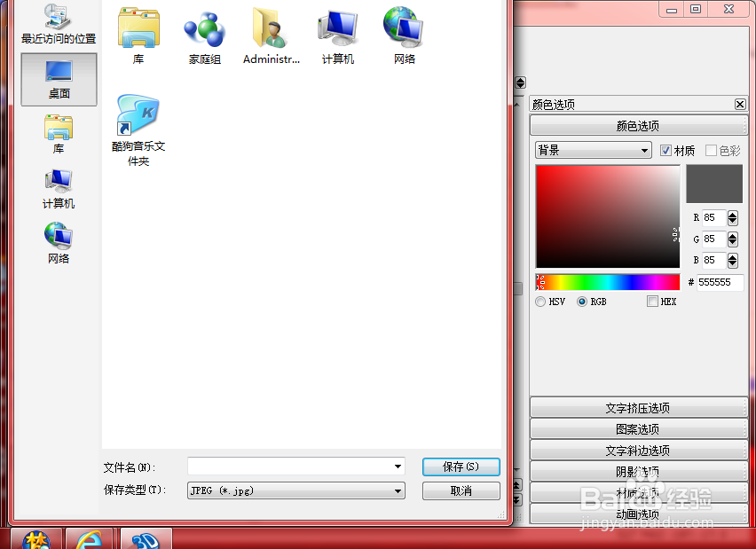Click the gray current color preview swatch
Image resolution: width=756 pixels, height=549 pixels.
tap(714, 184)
